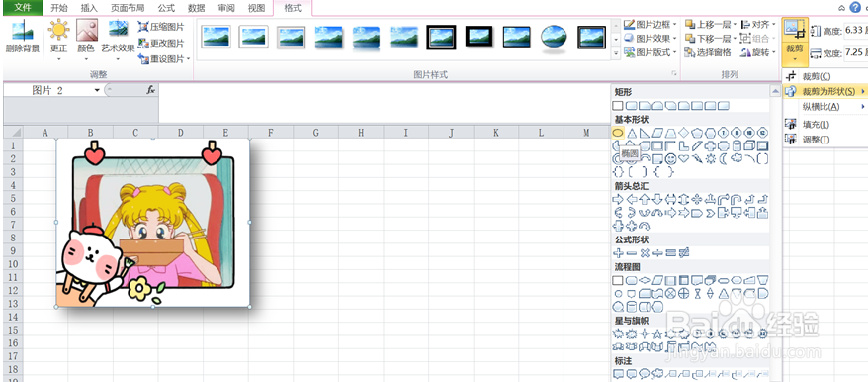Expand the 上移一层 bring forward dropdown
868x382 pixels.
point(735,25)
